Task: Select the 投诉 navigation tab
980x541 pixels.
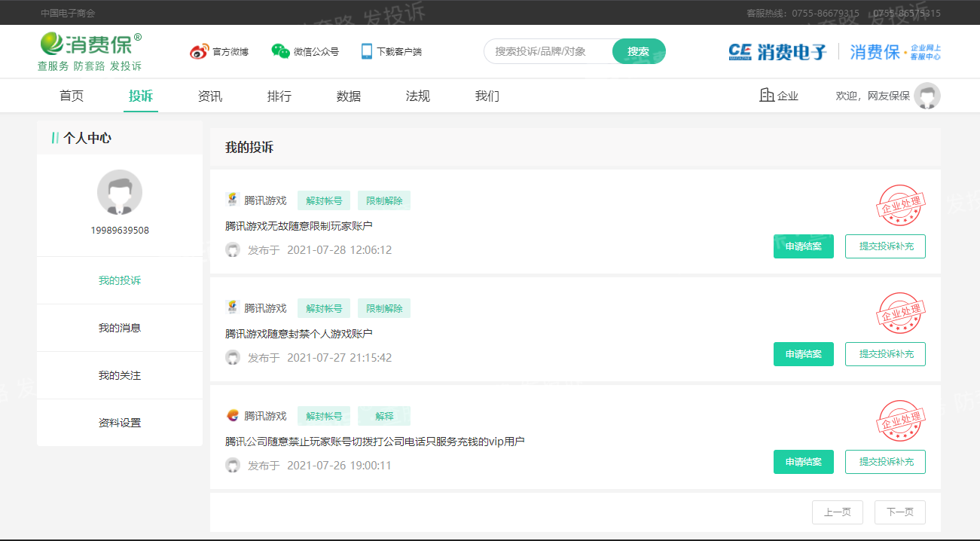Action: (141, 96)
